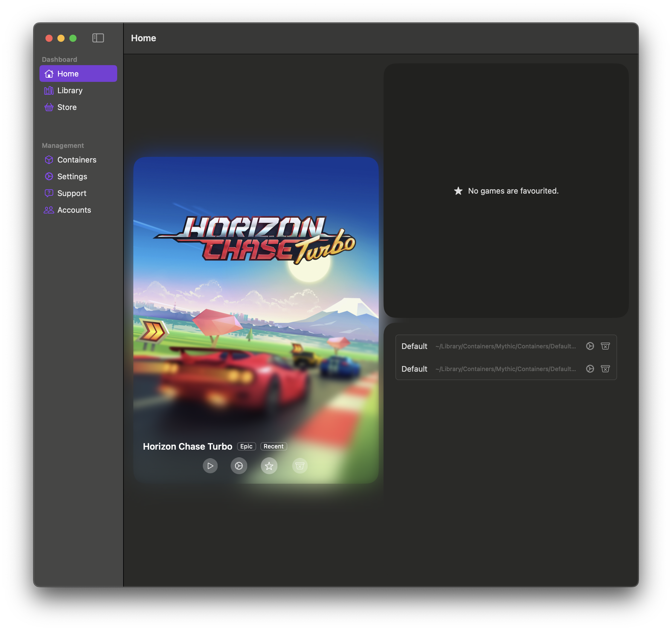Delete the first Default container

click(x=605, y=346)
